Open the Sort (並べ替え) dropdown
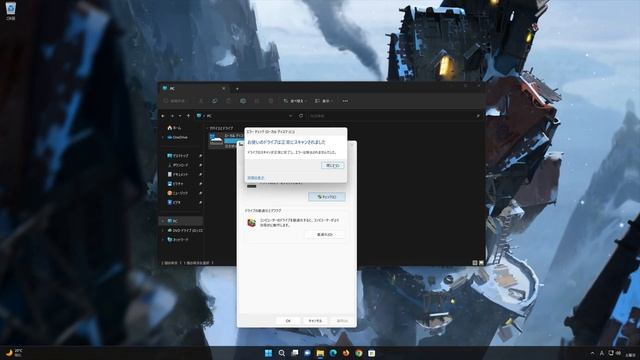This screenshot has width=640, height=360. pos(295,101)
